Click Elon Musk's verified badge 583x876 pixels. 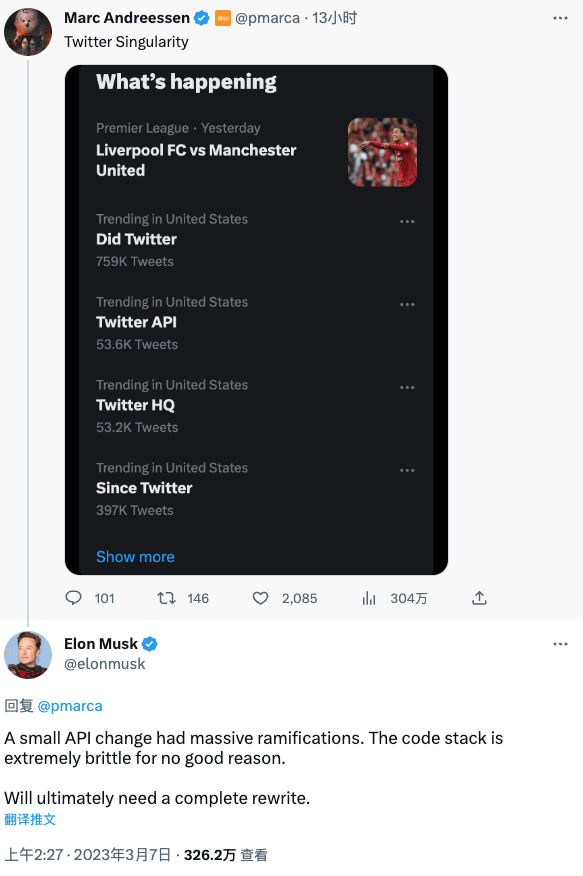[150, 644]
